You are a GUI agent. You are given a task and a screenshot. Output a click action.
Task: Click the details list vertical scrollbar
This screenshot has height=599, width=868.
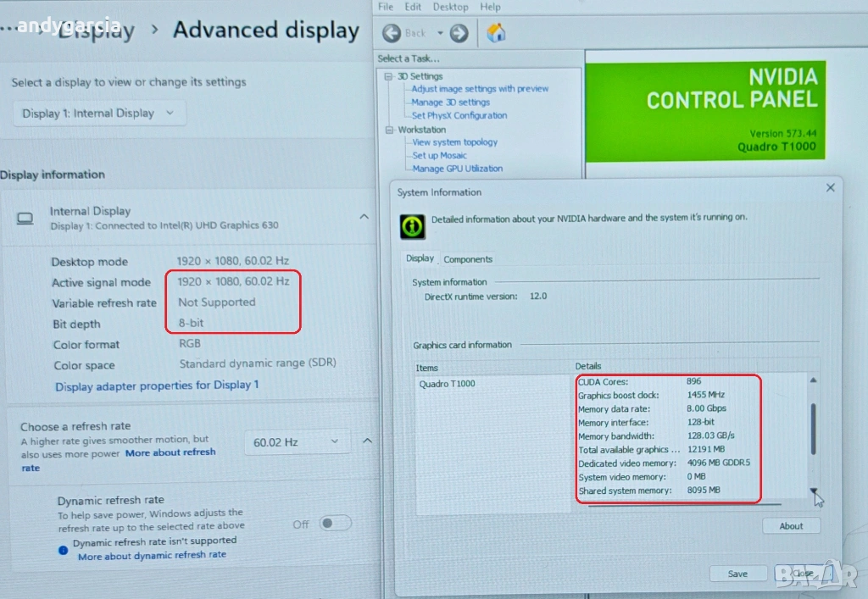[814, 430]
